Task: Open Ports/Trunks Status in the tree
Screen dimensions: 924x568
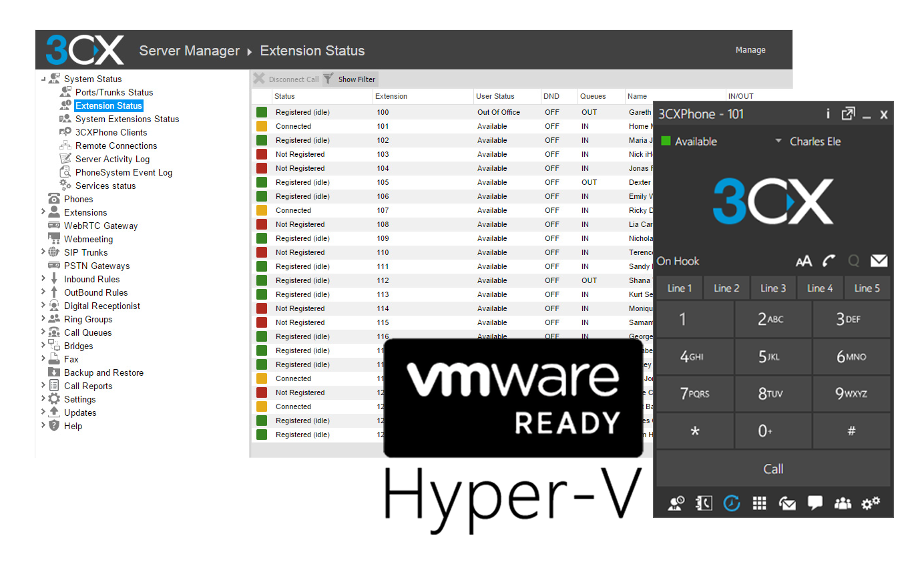Action: pos(114,92)
